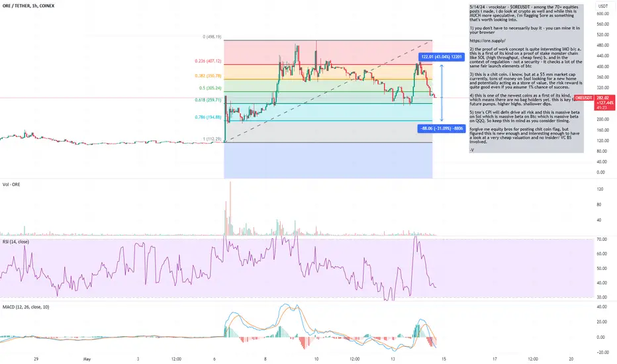617x364 pixels.
Task: Select the MACD (12, 26, close, 10) legend
Action: click(26, 307)
